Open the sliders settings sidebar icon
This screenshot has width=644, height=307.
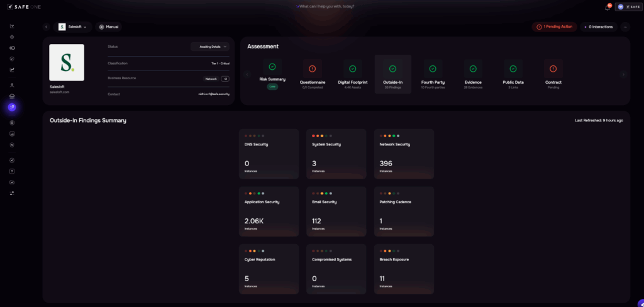point(12,193)
